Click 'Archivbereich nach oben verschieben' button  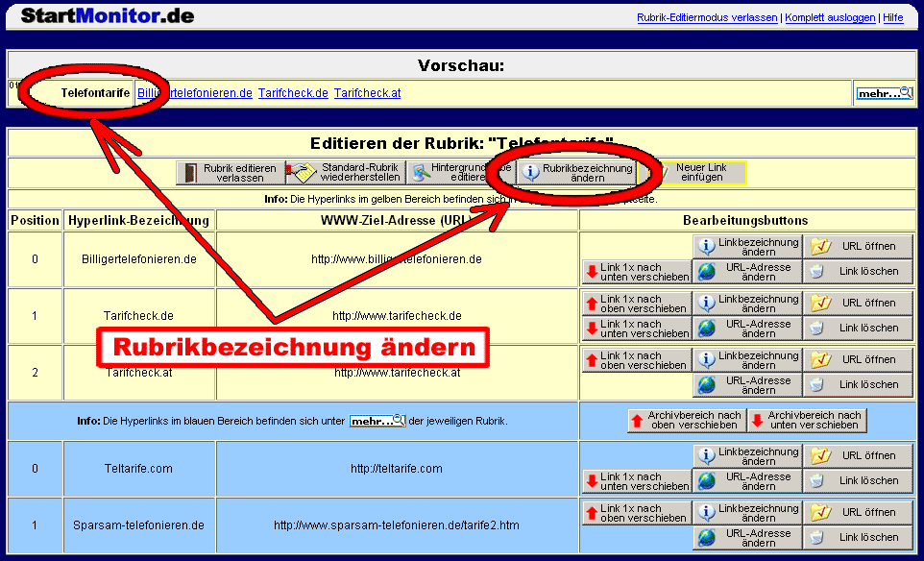point(686,421)
